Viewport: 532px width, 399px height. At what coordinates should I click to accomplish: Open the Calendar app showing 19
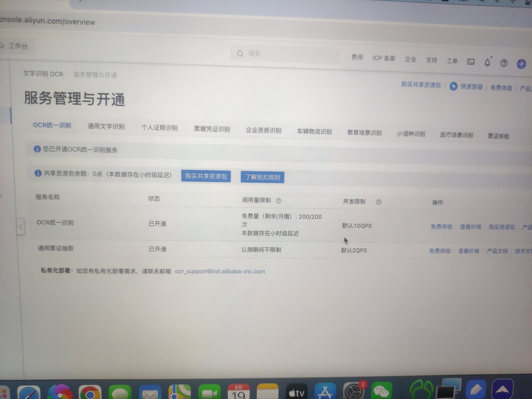click(238, 392)
